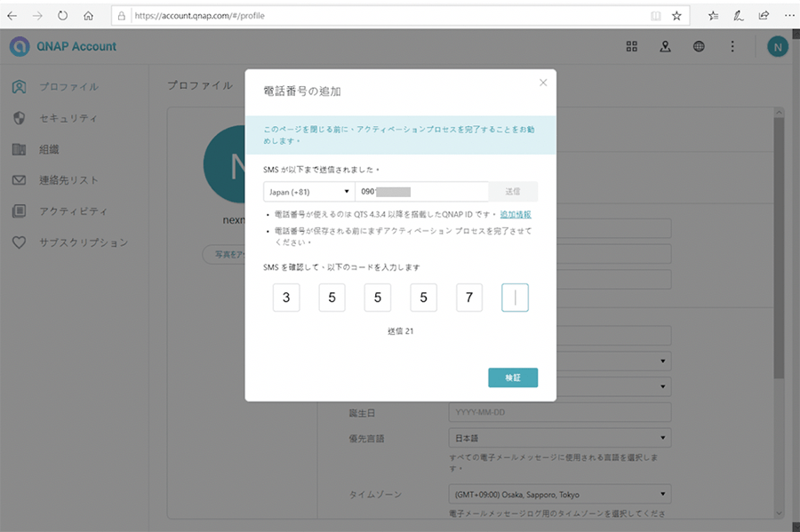
Task: Click the globe language icon
Action: click(699, 47)
